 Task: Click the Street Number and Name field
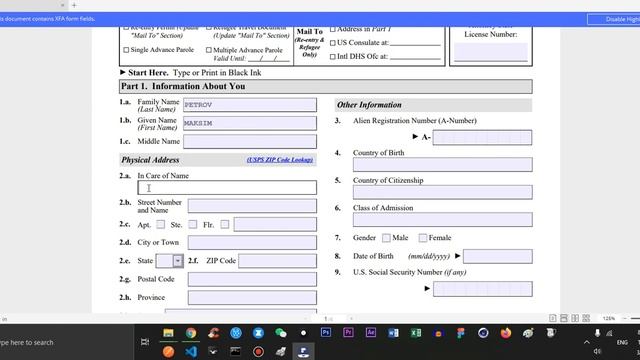coord(252,206)
